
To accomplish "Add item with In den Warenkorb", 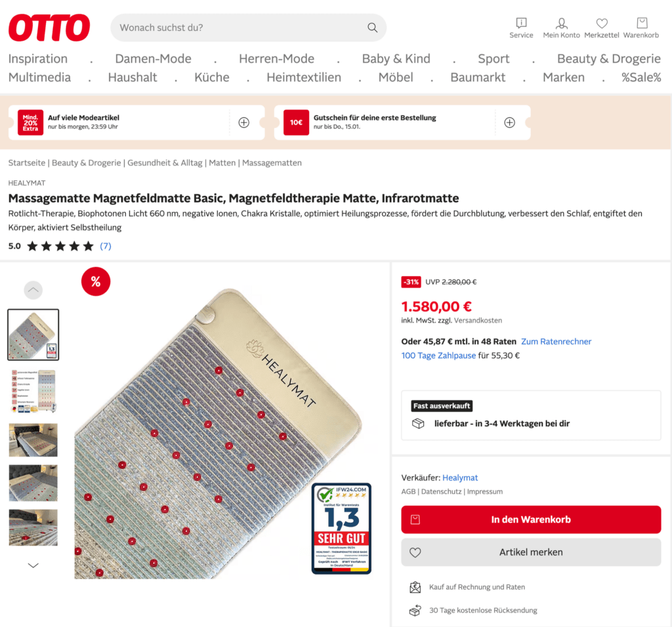I will coord(531,519).
